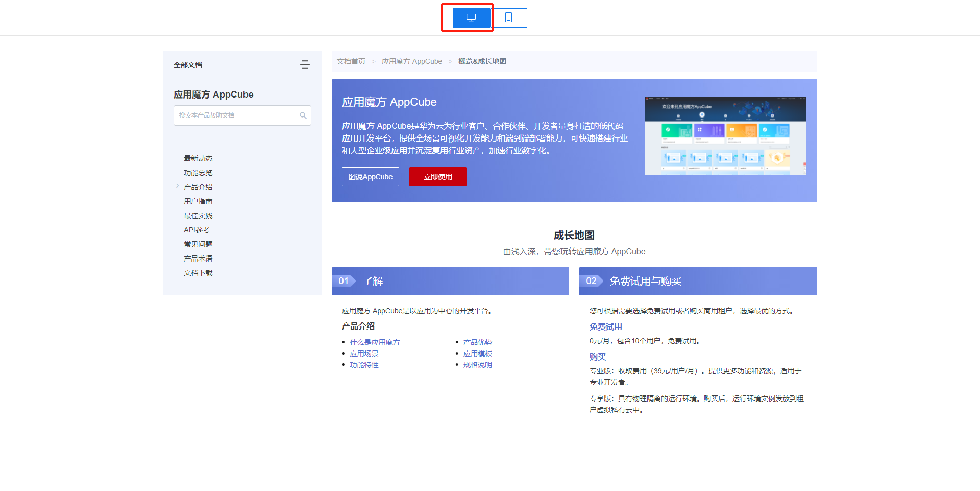Open the 产品优势 link
980x491 pixels.
tap(478, 342)
